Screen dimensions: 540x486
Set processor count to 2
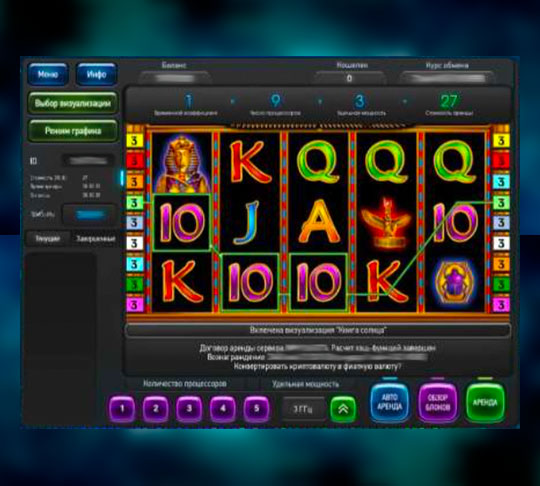coord(156,409)
